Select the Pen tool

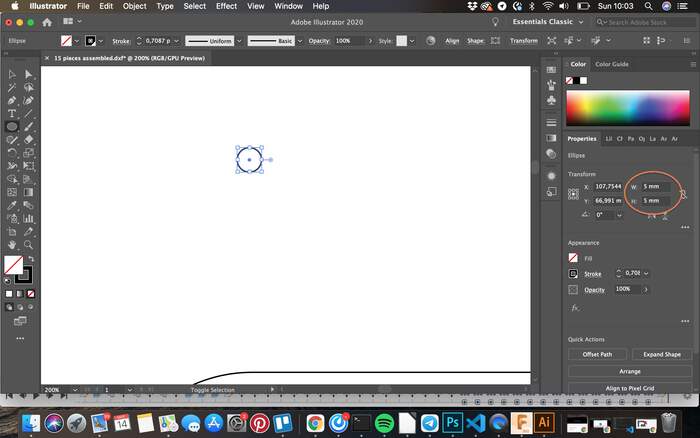[12, 100]
